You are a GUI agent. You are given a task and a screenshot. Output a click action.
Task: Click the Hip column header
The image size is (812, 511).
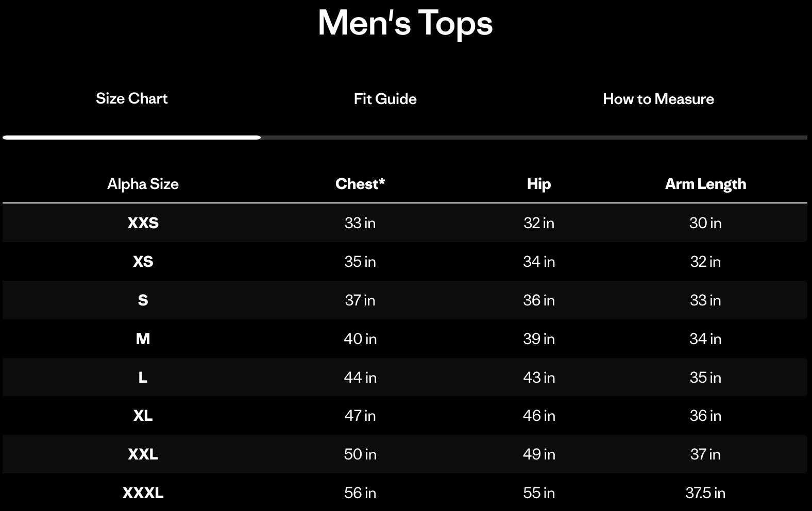pyautogui.click(x=539, y=184)
